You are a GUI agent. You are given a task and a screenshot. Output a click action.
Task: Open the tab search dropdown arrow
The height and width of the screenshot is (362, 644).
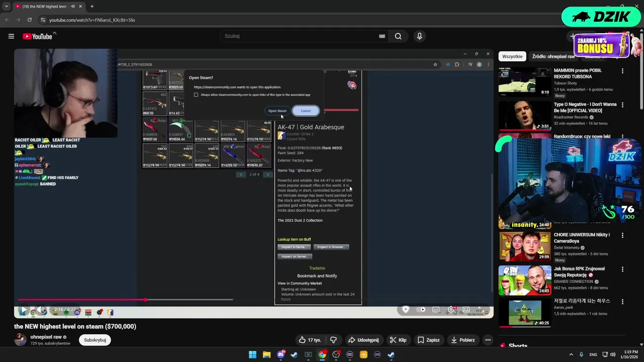(6, 7)
